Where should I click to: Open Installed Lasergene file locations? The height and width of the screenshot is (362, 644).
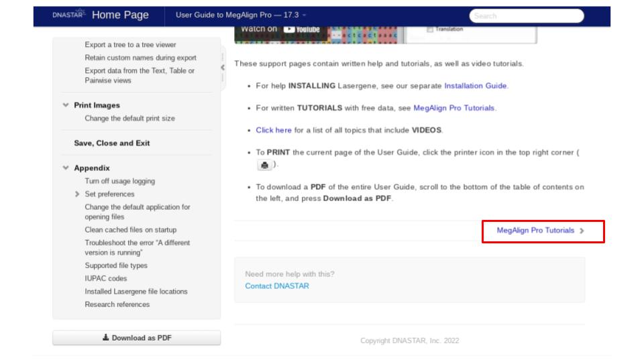136,292
